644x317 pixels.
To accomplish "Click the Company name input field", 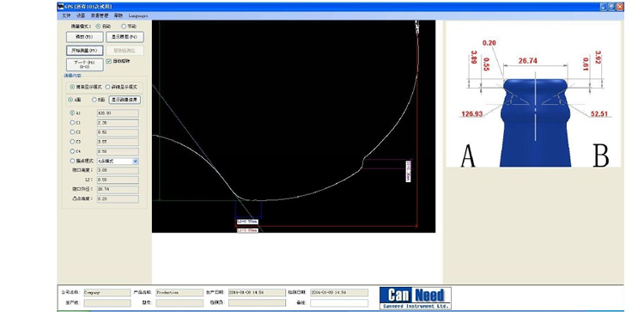I will (106, 292).
